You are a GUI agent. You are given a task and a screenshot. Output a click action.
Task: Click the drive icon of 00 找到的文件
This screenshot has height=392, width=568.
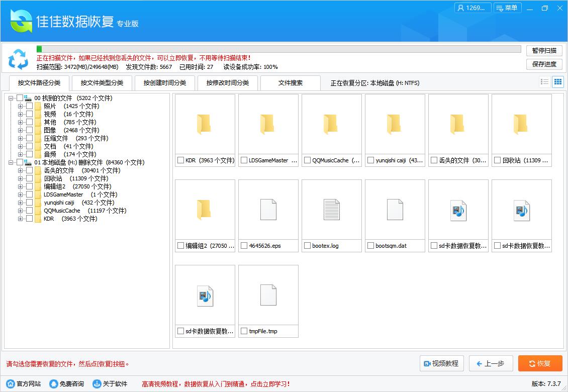coord(28,98)
